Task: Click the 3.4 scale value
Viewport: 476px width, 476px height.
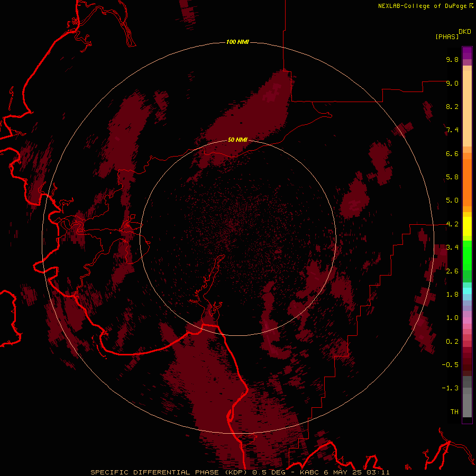Action: [x=452, y=248]
